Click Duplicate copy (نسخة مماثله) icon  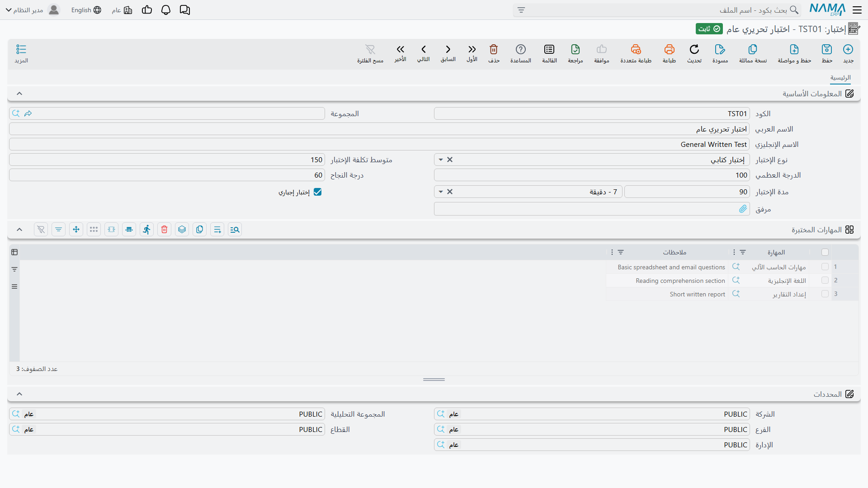click(753, 53)
